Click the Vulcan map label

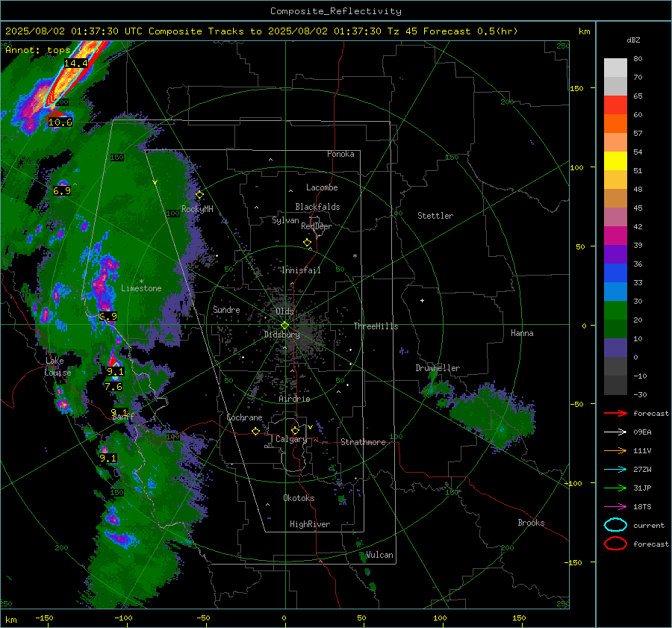point(379,555)
